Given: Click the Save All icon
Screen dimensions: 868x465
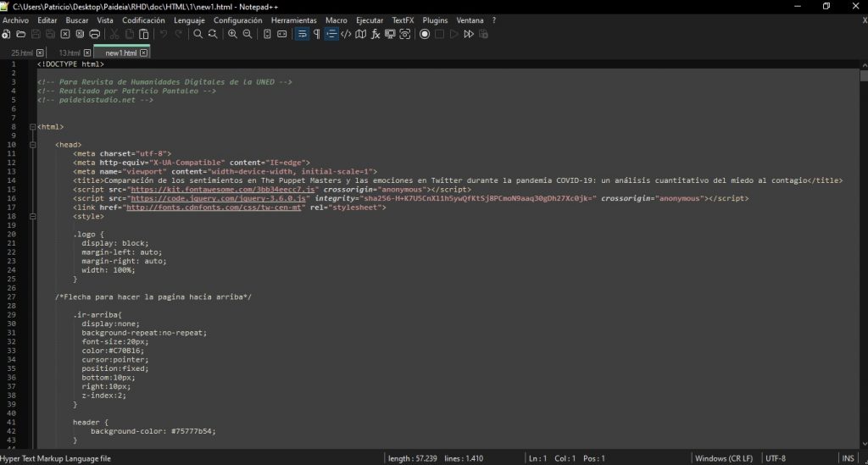Looking at the screenshot, I should pos(50,34).
